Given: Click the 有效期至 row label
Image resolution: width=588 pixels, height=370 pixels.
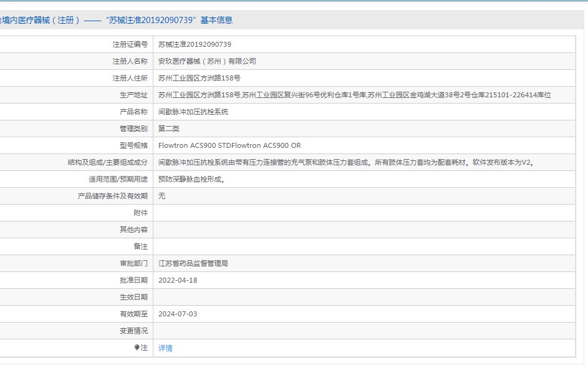Looking at the screenshot, I should tap(133, 314).
